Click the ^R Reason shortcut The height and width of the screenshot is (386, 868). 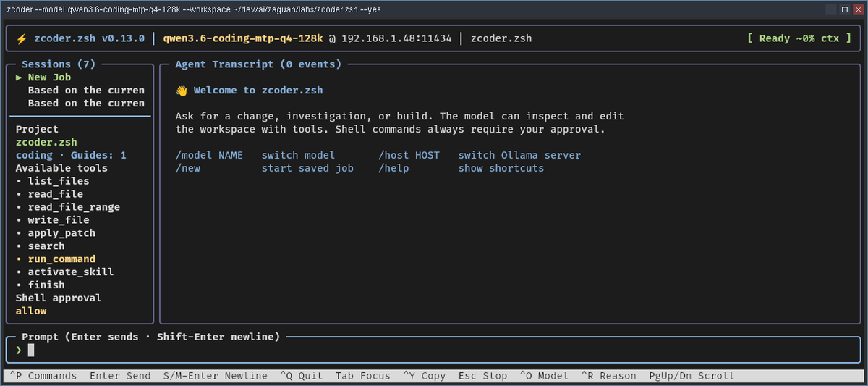[x=608, y=376]
